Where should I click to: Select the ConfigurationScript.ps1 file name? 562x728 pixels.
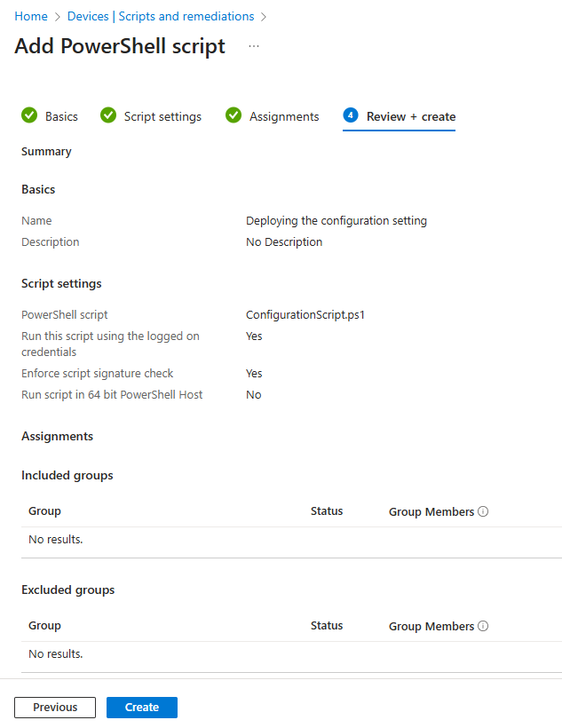click(x=305, y=315)
